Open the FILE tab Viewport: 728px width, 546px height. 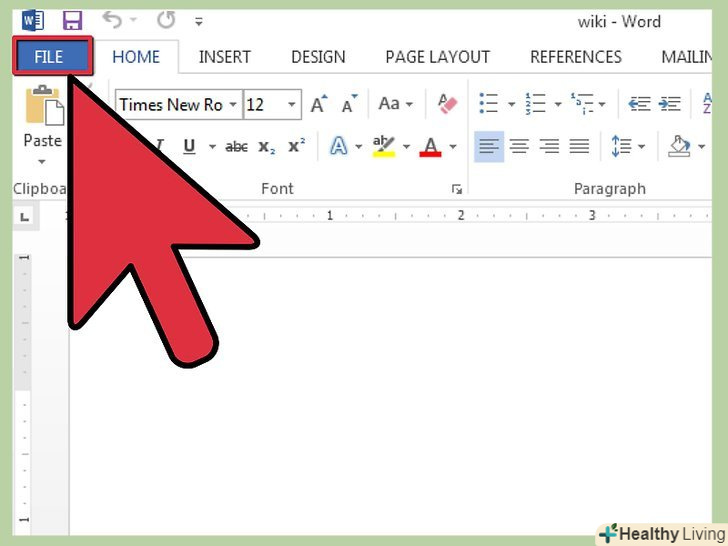52,56
